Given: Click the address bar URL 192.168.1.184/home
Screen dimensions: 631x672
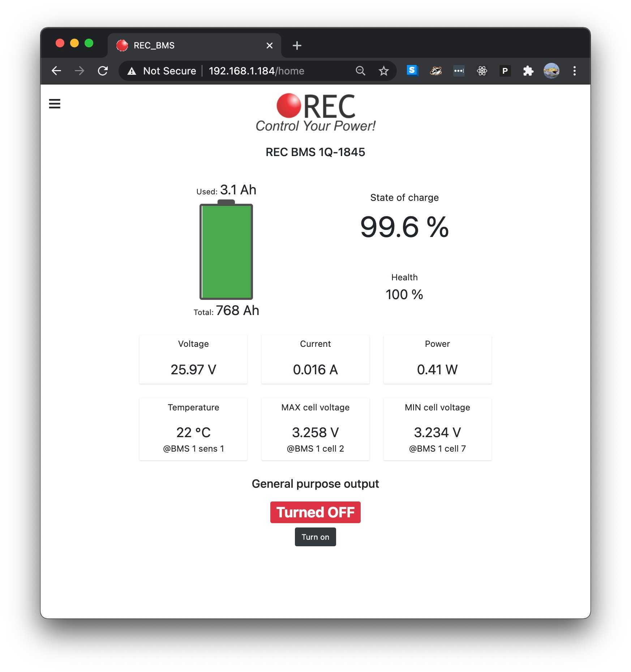Looking at the screenshot, I should point(257,71).
